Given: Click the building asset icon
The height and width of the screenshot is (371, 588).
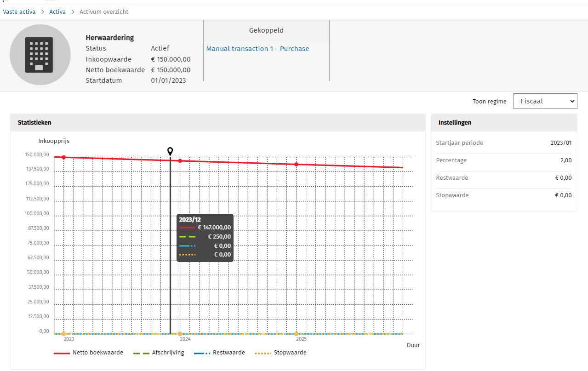Looking at the screenshot, I should tap(40, 55).
